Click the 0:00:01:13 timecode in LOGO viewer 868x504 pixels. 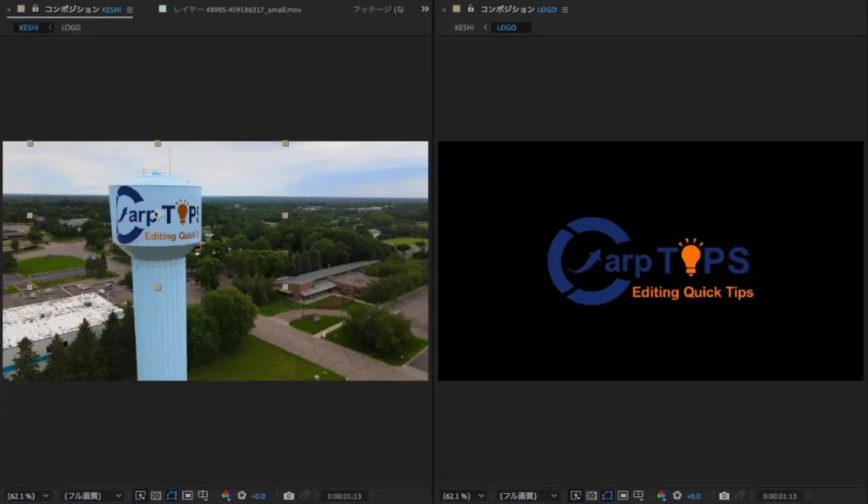[x=780, y=496]
